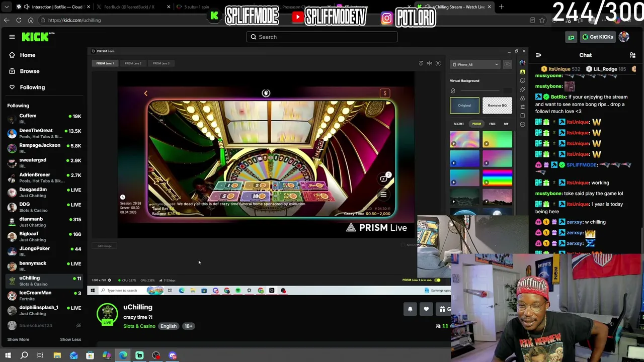Toggle the PRISM Lens in-use switch
Viewport: 644px width, 362px height.
click(437, 280)
